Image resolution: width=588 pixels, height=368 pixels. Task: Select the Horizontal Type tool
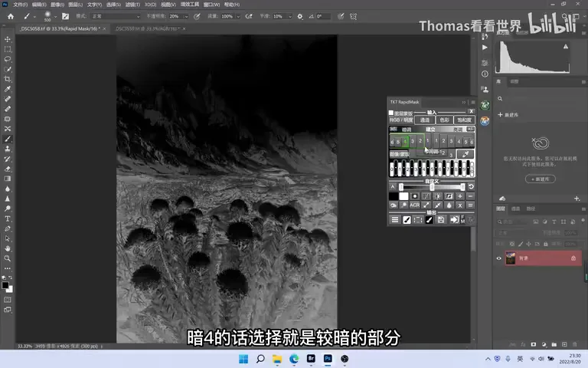click(8, 219)
